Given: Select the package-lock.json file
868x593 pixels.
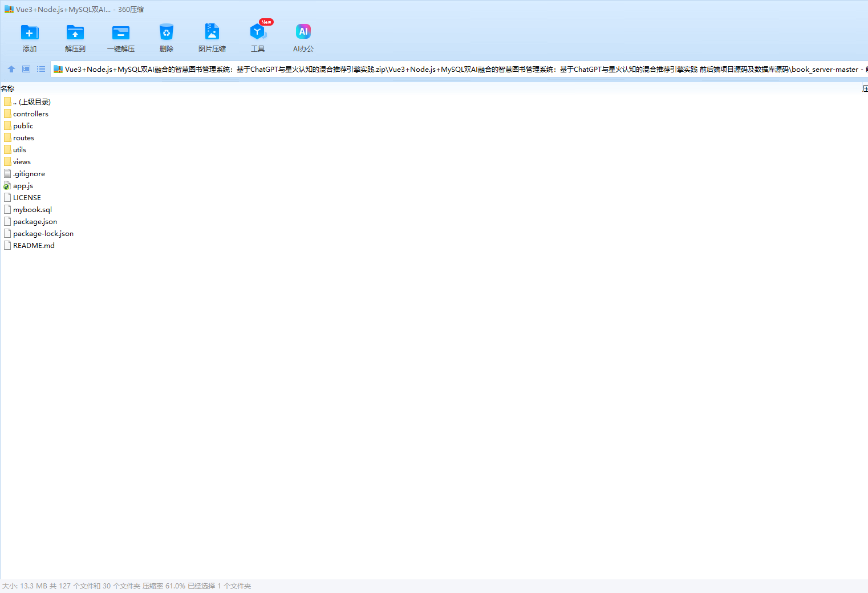Looking at the screenshot, I should (38, 233).
